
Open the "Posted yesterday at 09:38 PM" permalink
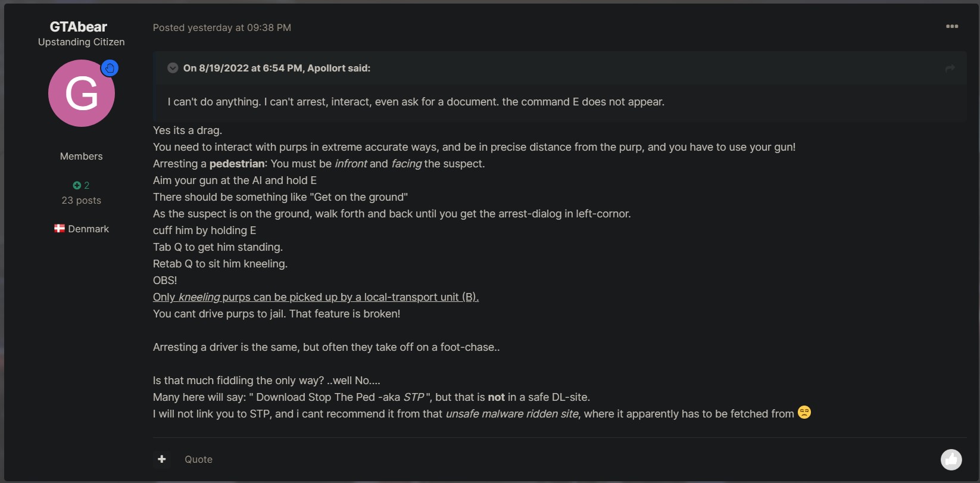pyautogui.click(x=221, y=27)
